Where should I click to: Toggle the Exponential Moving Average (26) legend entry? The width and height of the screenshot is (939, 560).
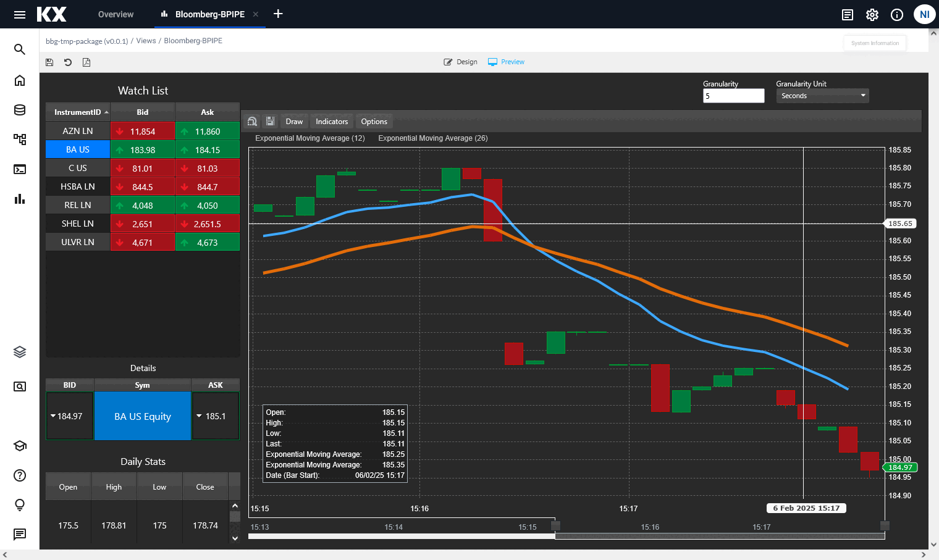(x=432, y=138)
